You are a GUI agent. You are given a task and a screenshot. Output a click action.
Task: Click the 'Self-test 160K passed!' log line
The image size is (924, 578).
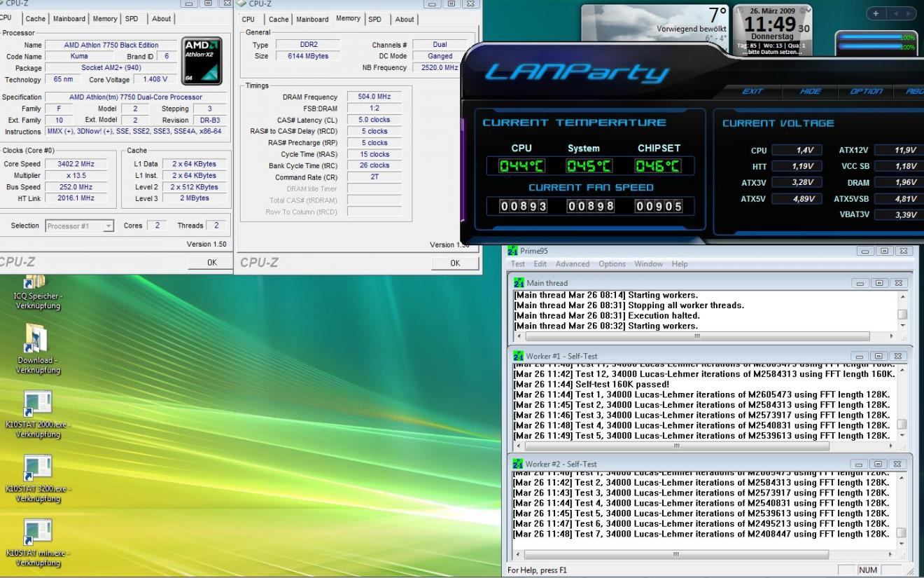coord(591,384)
